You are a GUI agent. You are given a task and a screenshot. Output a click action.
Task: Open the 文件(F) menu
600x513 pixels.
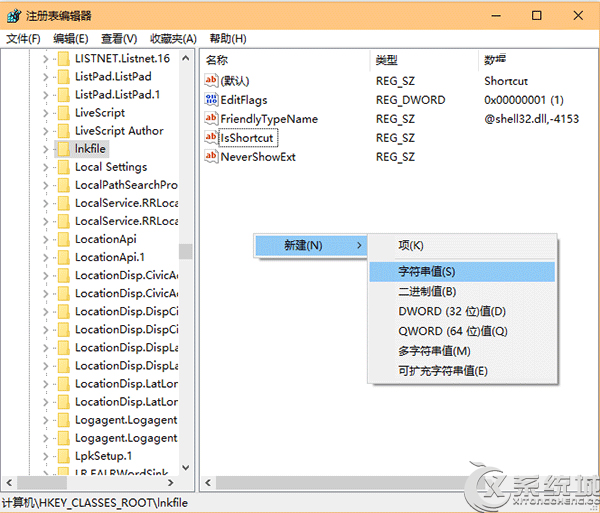(x=23, y=39)
